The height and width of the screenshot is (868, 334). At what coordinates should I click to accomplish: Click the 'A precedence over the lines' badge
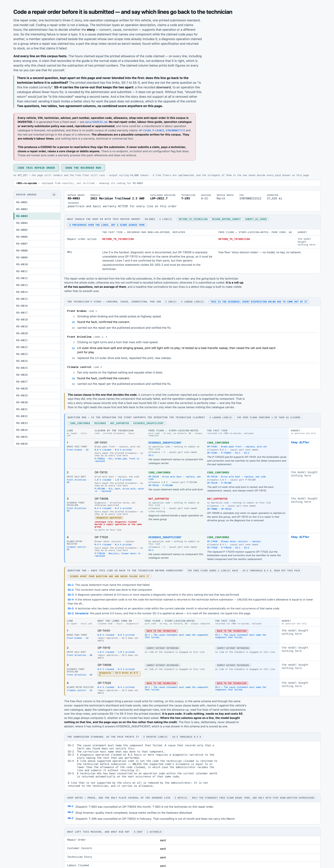107,225
